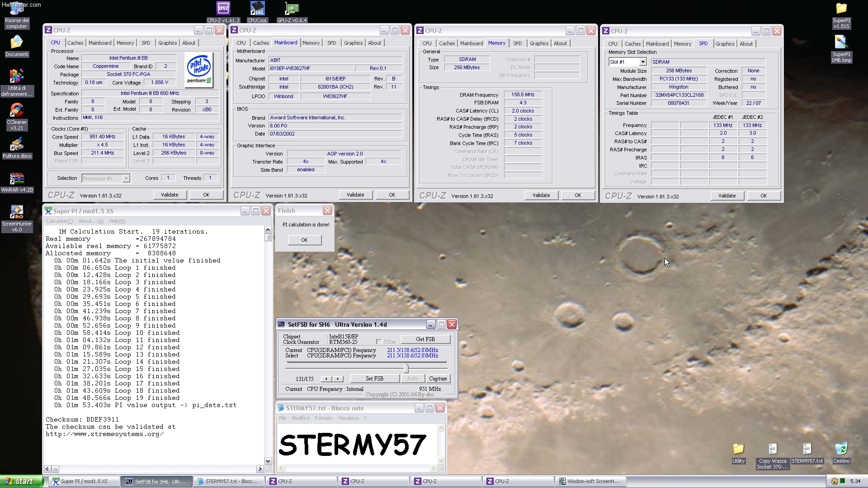Switch to Caches tab in first CPU-Z
Screen dimensions: 868x488
pyautogui.click(x=75, y=43)
